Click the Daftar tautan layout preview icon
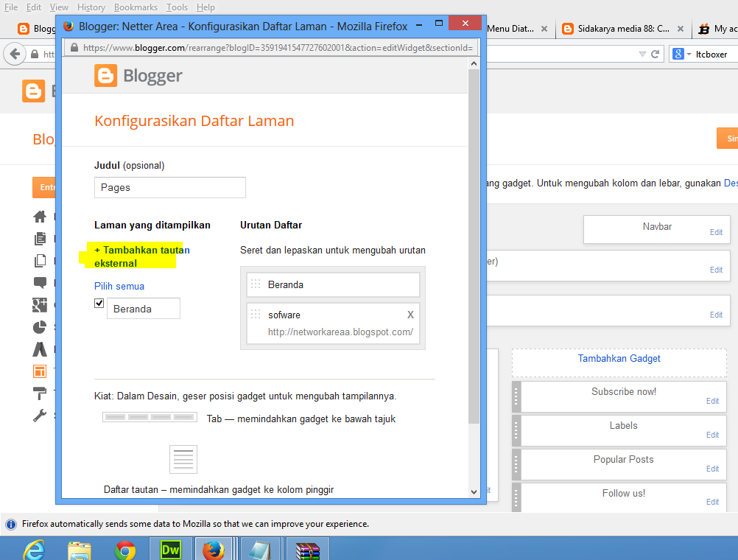 coord(183,459)
